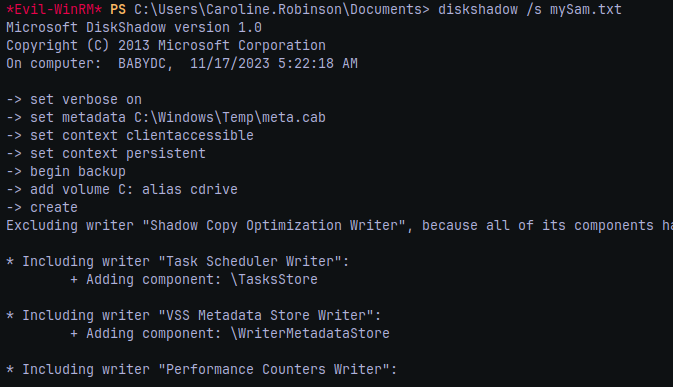Click the \TasksStore component text

click(274, 279)
